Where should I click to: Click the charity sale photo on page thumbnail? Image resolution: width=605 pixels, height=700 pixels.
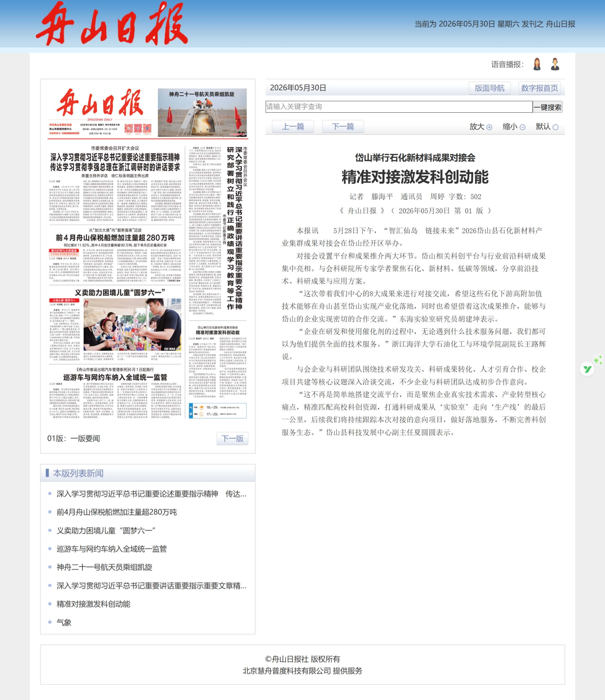[132, 325]
